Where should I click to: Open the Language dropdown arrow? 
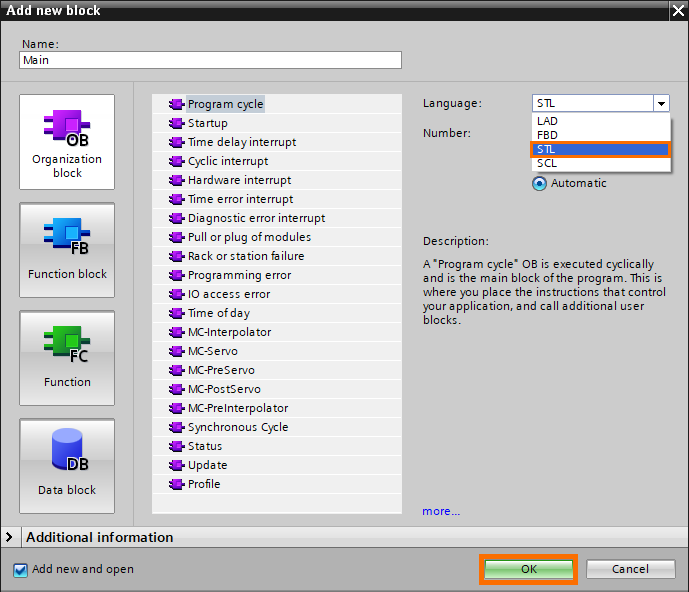click(x=661, y=104)
